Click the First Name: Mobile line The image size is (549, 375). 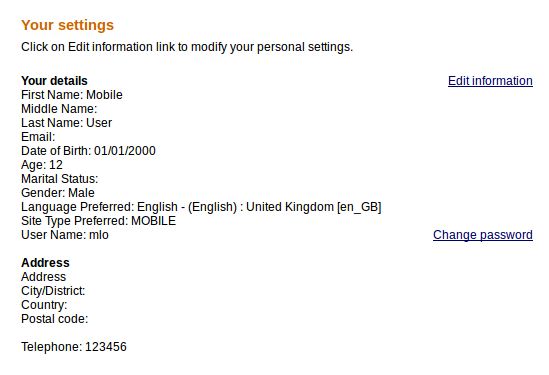click(72, 95)
